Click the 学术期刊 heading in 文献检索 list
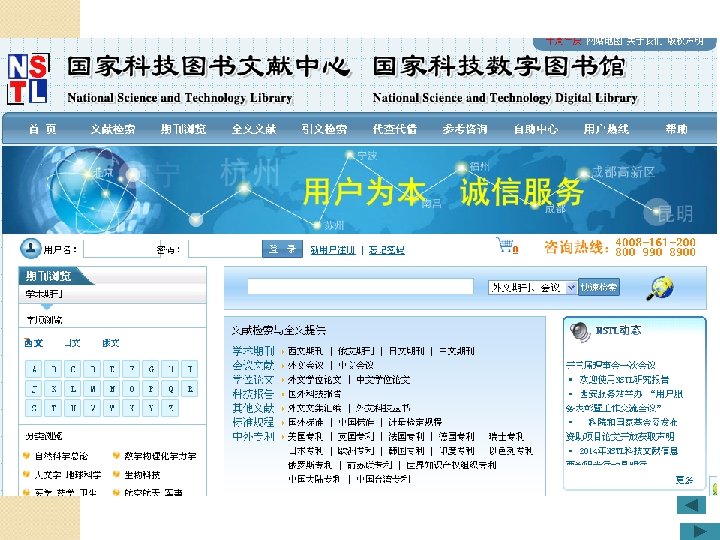Screen dimensions: 720x540 click(253, 351)
